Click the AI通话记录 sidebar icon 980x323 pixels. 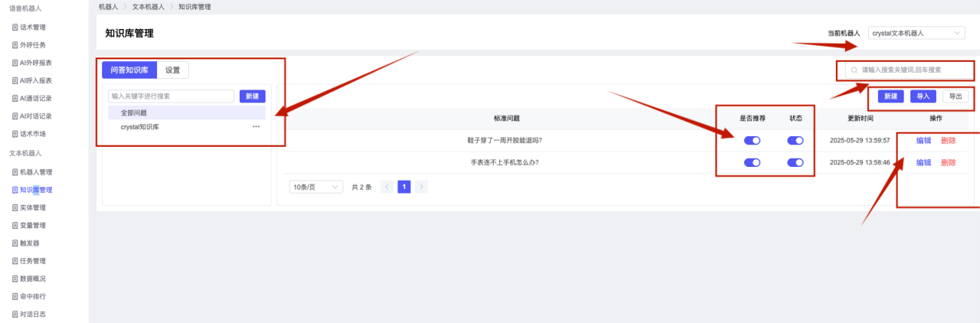pyautogui.click(x=15, y=98)
